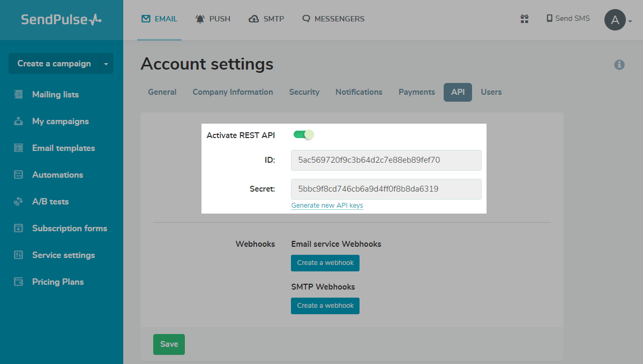The height and width of the screenshot is (364, 643).
Task: Click the user avatar with letter A
Action: click(615, 20)
